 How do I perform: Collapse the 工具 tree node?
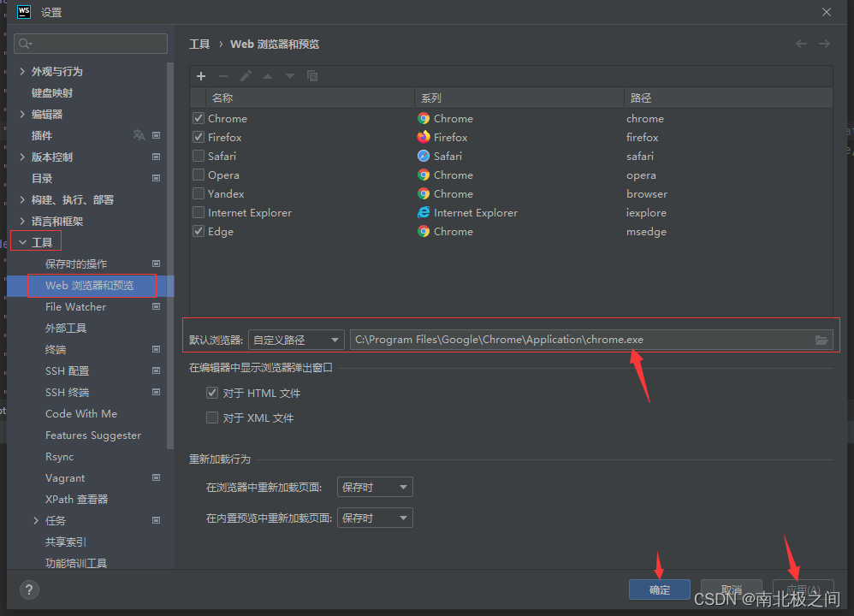[x=22, y=242]
